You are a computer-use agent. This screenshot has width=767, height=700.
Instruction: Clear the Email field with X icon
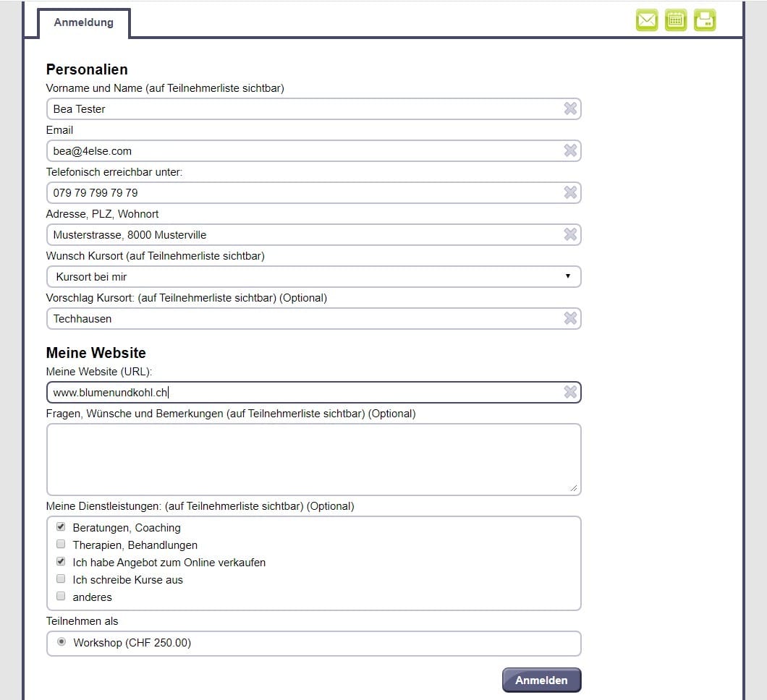(x=570, y=151)
